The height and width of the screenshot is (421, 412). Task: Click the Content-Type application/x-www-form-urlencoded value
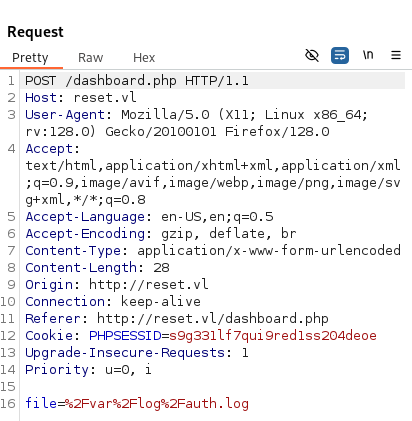[x=269, y=251]
